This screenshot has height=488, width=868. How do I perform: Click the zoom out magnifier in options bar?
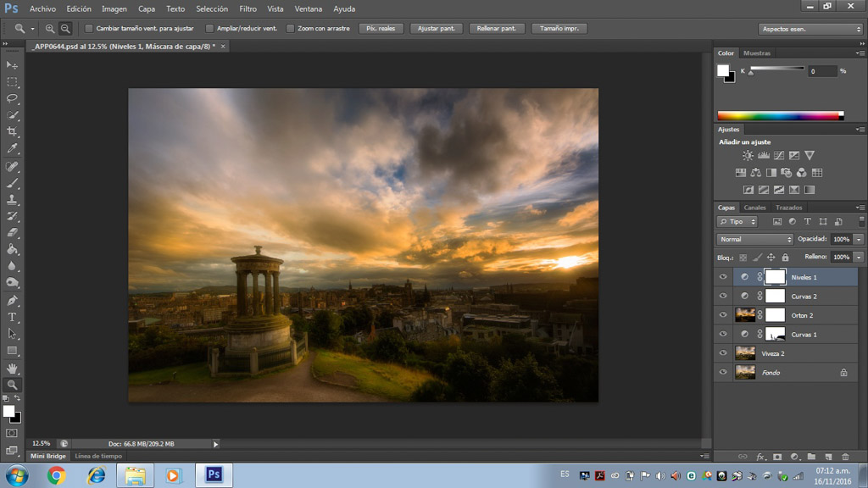pos(65,29)
